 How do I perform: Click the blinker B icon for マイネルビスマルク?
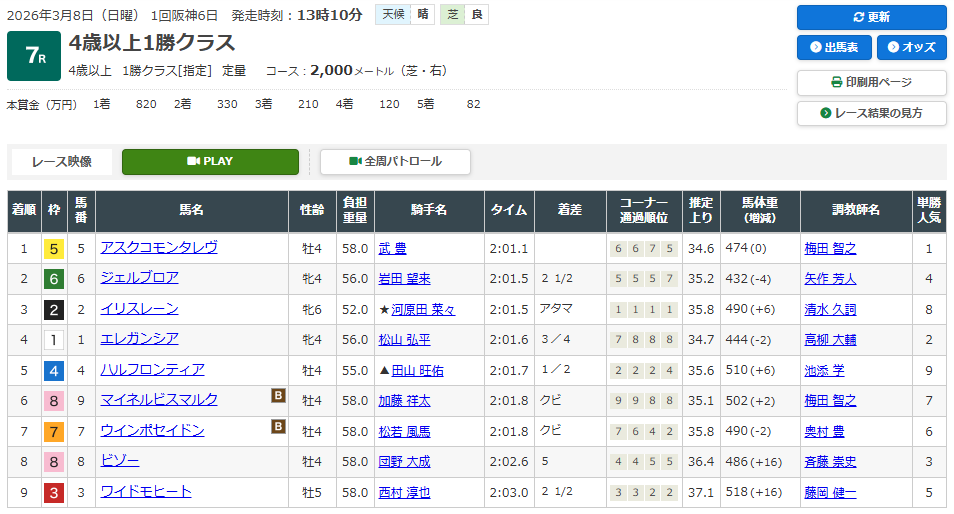click(x=279, y=397)
